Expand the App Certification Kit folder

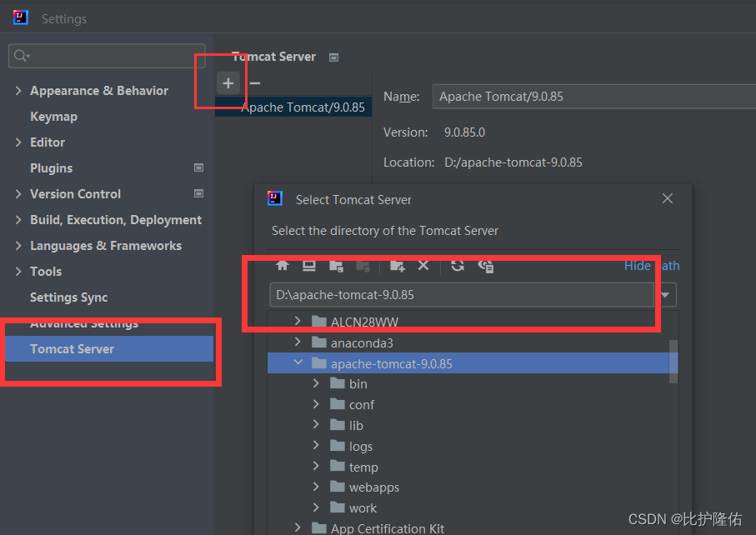(298, 528)
